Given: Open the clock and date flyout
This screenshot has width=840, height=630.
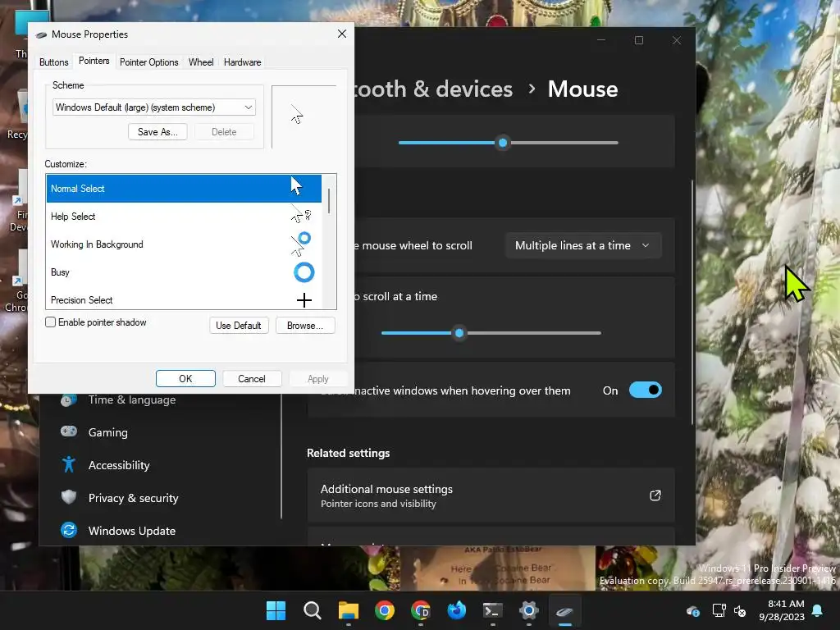Looking at the screenshot, I should point(782,610).
